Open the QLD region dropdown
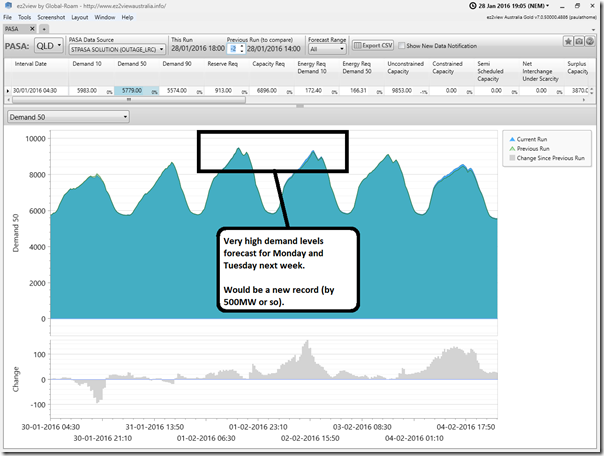 pos(49,46)
